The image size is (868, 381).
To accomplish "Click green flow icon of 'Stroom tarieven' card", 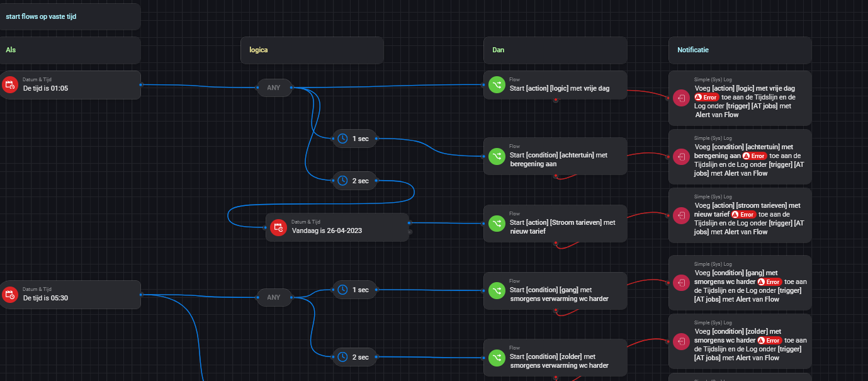I will tap(497, 223).
